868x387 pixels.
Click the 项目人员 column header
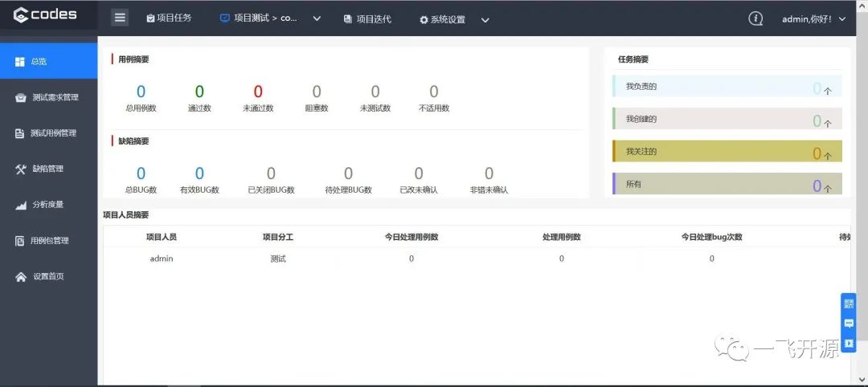pos(162,237)
